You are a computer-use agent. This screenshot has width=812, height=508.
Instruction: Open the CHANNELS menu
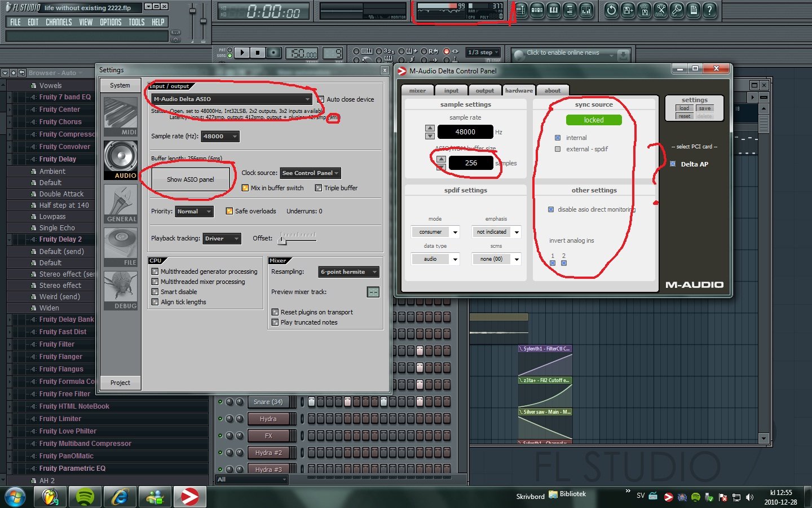pos(59,23)
